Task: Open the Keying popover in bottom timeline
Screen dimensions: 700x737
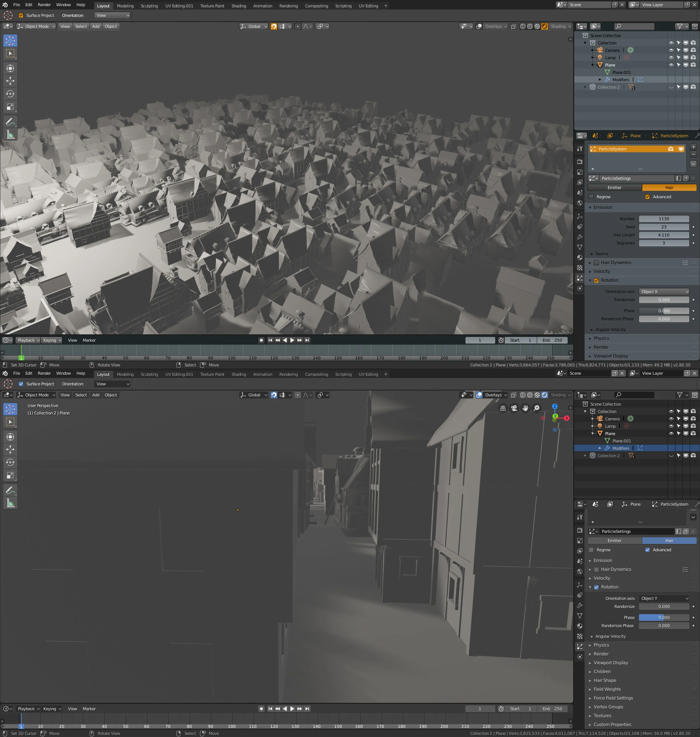Action: (52, 709)
